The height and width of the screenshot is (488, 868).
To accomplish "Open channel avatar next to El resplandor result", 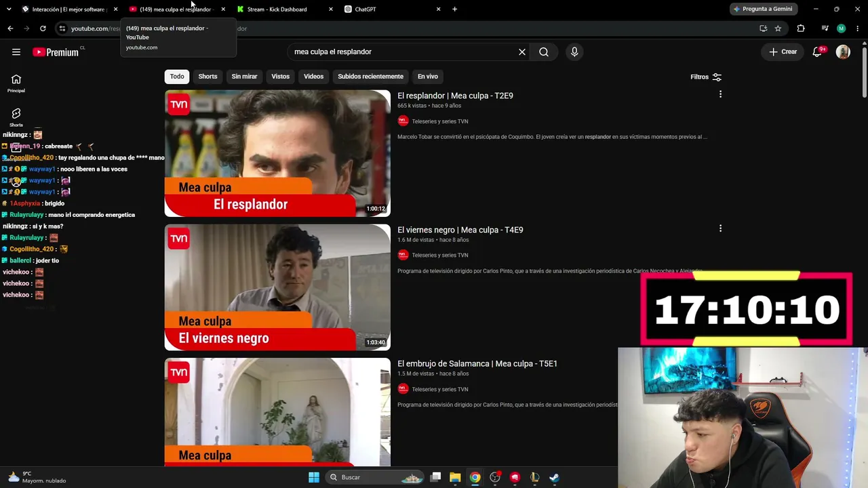I will click(403, 121).
